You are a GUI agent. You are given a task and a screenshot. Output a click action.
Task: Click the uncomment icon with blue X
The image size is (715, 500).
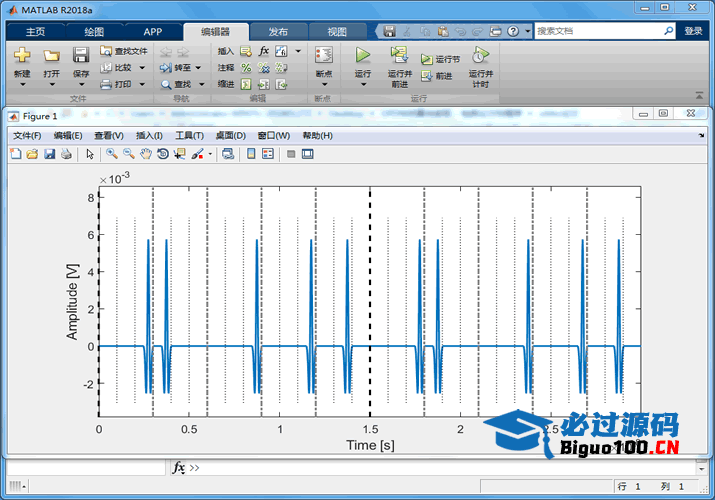pos(264,68)
